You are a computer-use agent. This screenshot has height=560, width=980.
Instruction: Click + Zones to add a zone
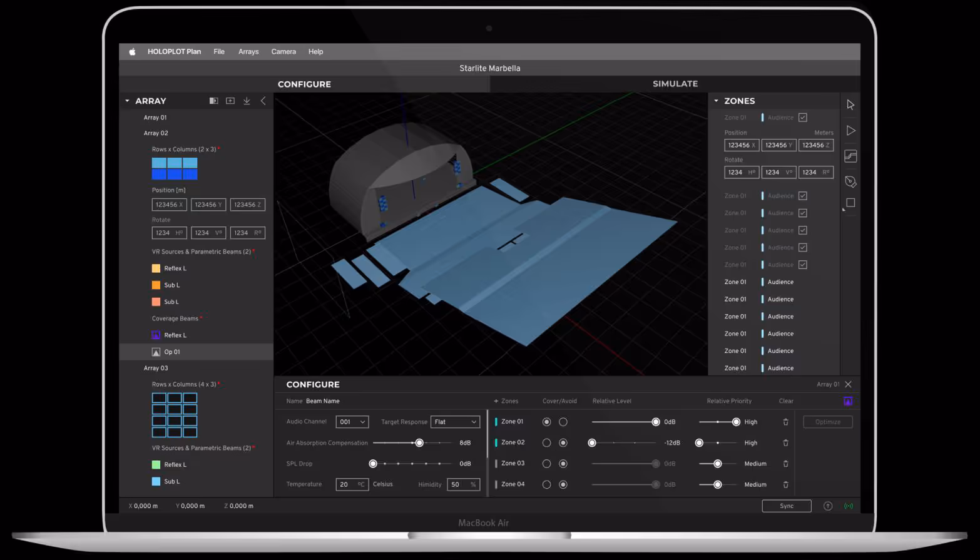click(506, 401)
